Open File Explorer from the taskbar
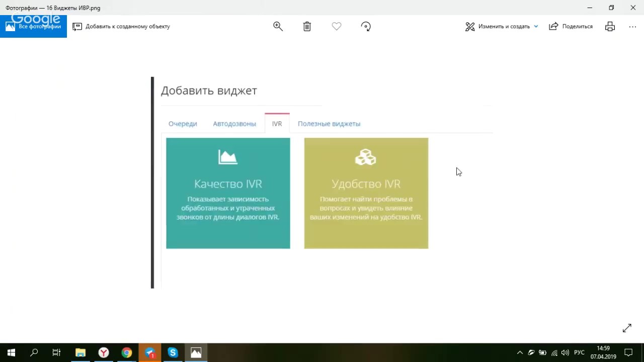Viewport: 644px width, 362px height. [80, 352]
